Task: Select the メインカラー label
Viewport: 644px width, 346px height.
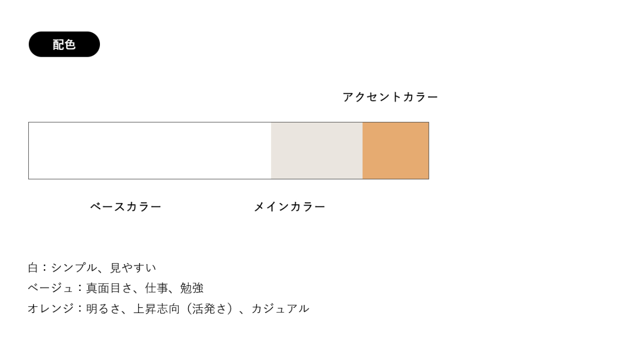Action: coord(290,207)
